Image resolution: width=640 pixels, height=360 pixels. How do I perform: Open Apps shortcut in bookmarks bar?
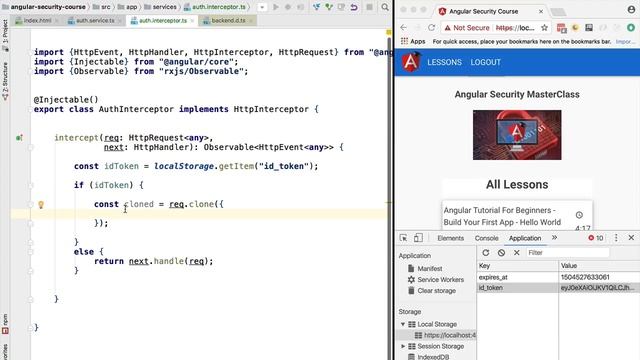point(413,41)
